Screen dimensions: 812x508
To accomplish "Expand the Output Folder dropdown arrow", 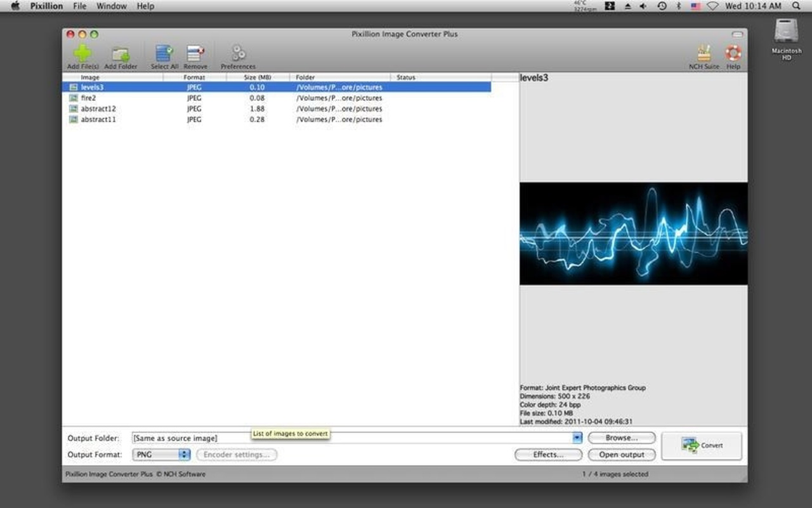I will (577, 438).
